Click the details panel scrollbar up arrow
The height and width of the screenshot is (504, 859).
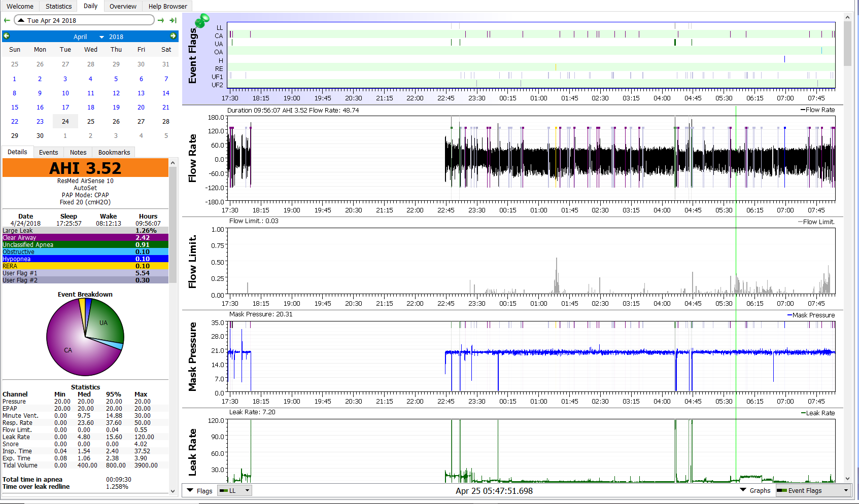pyautogui.click(x=173, y=163)
